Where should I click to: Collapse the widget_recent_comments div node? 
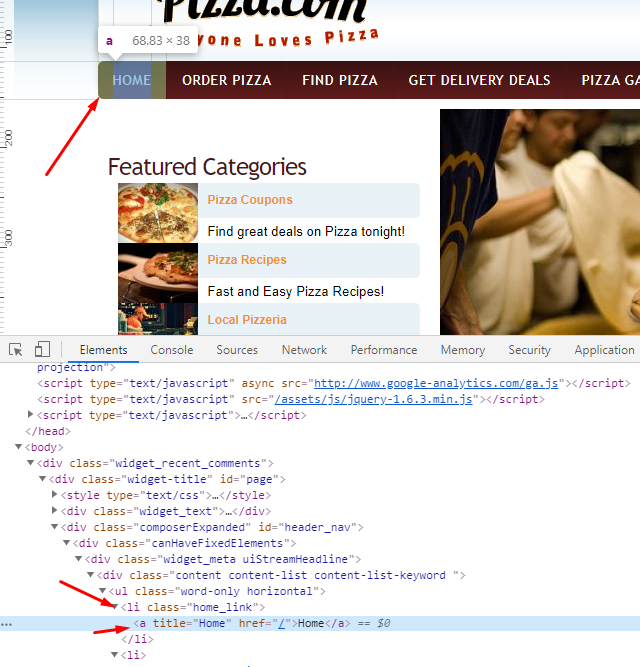pyautogui.click(x=31, y=463)
